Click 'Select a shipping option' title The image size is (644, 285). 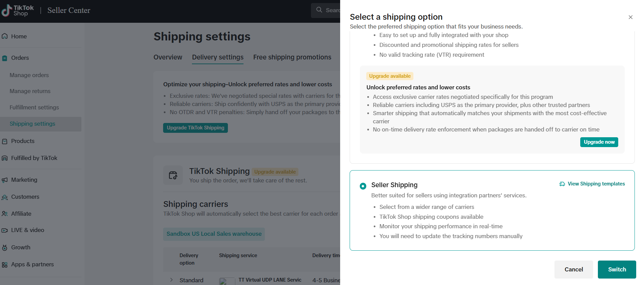(396, 17)
